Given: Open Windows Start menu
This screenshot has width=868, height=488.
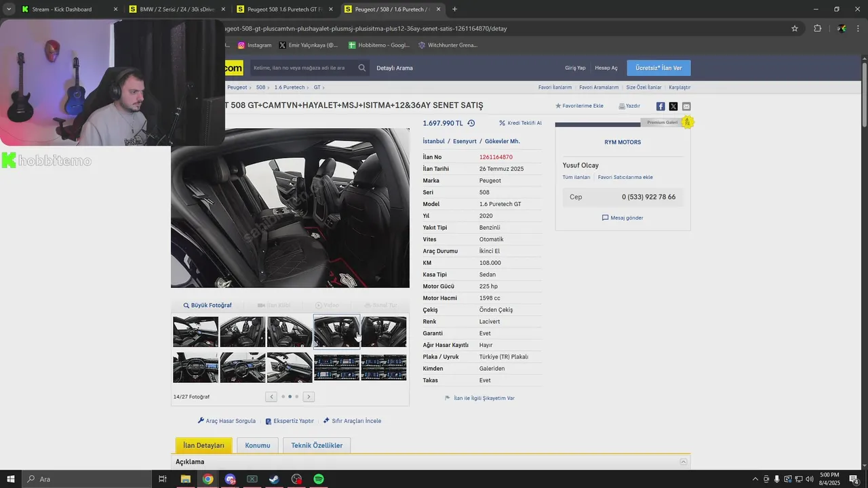Looking at the screenshot, I should [12, 479].
